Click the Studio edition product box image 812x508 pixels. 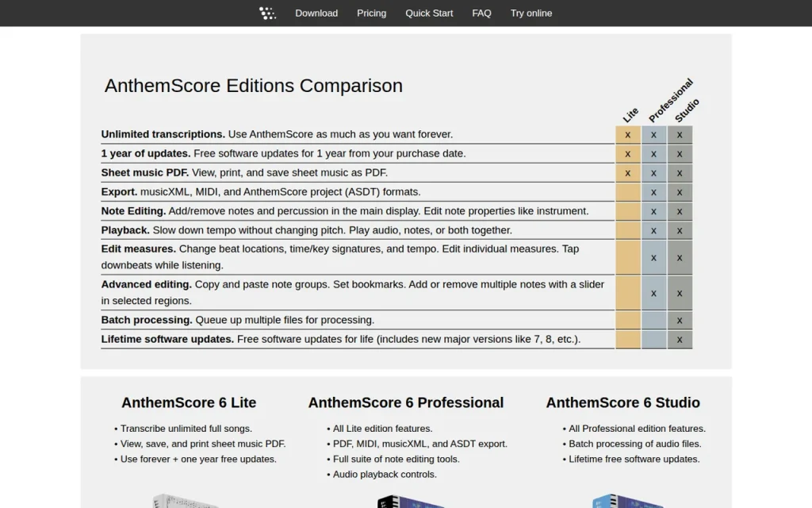tap(628, 501)
